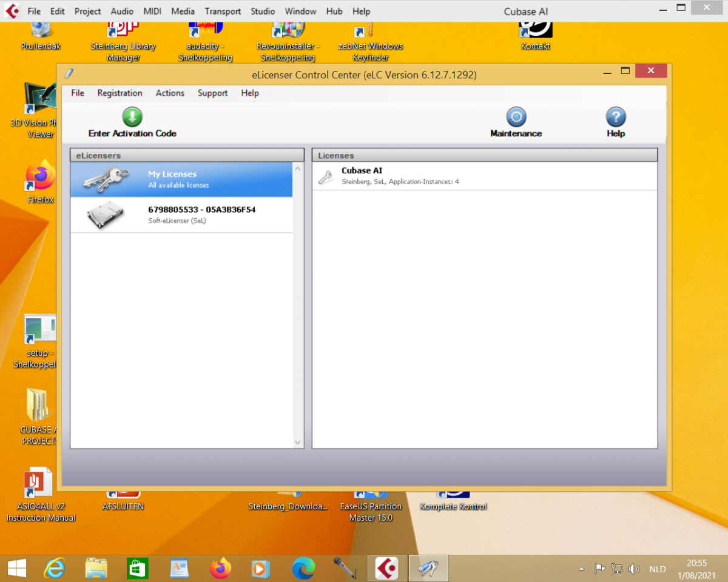Click the green Enter Activation Code icon
This screenshot has height=582, width=728.
coord(132,117)
